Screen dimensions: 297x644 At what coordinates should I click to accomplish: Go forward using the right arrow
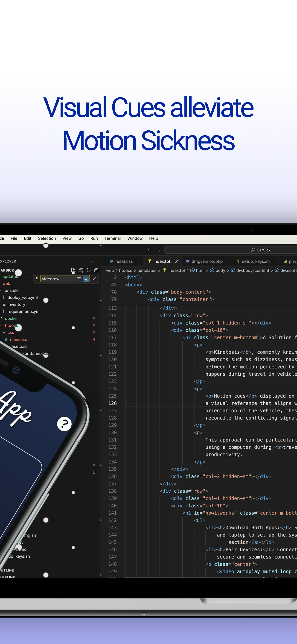[158, 250]
